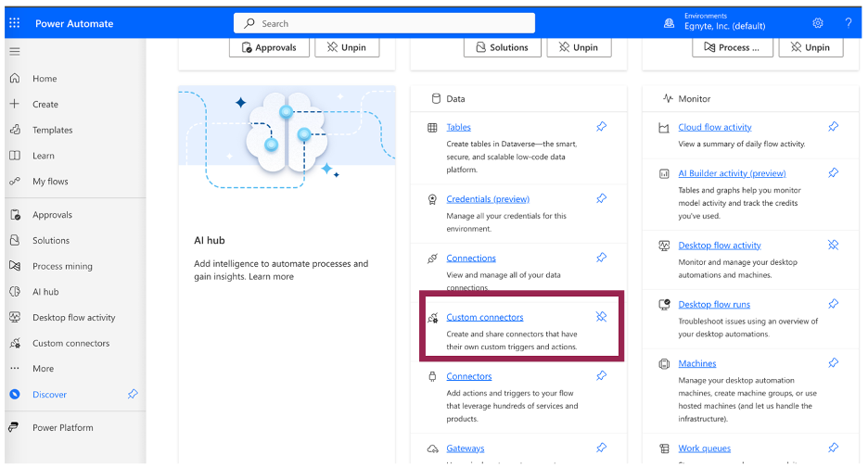
Task: Click Unpin next to Process button
Action: click(811, 47)
